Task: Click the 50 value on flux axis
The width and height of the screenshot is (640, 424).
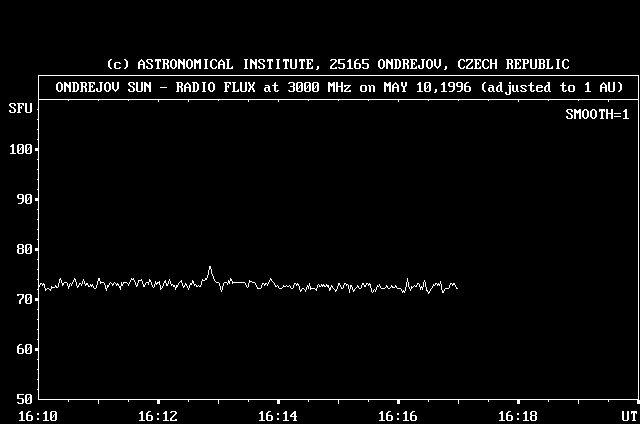Action: click(x=26, y=398)
